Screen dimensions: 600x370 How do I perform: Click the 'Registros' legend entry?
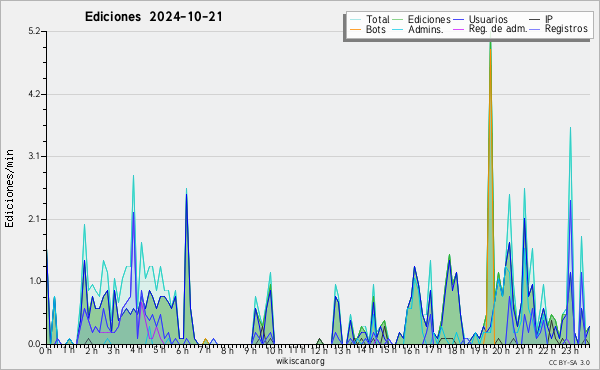click(x=566, y=29)
